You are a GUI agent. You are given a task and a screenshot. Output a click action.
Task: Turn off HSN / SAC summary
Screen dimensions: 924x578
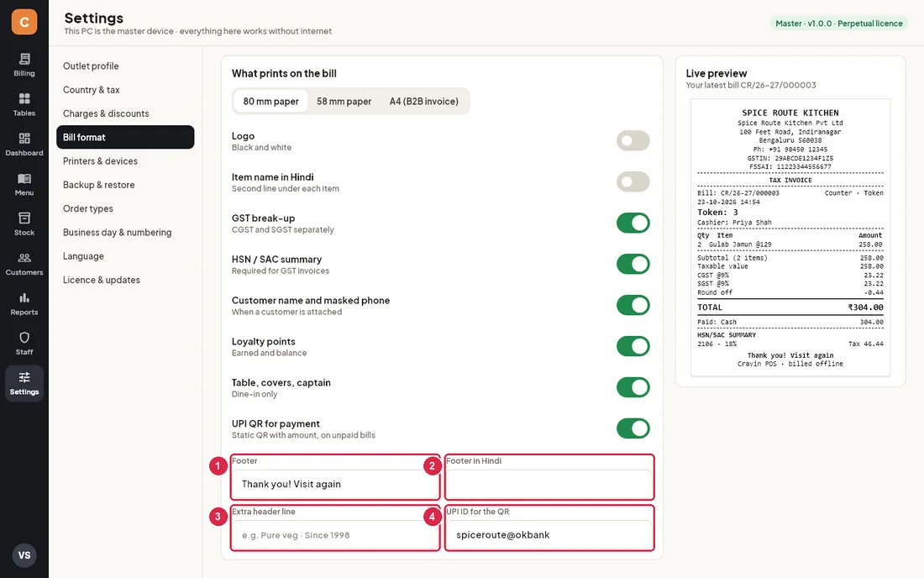click(633, 264)
